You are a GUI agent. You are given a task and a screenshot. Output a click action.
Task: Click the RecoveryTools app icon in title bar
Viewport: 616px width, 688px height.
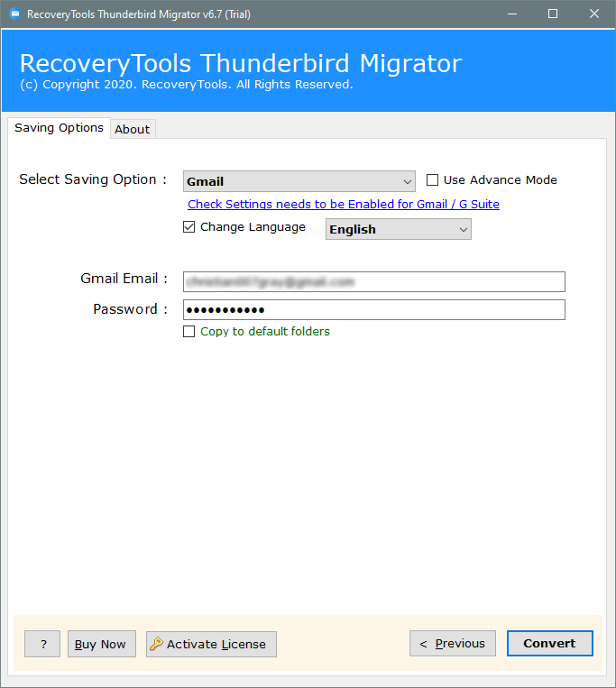pyautogui.click(x=15, y=14)
